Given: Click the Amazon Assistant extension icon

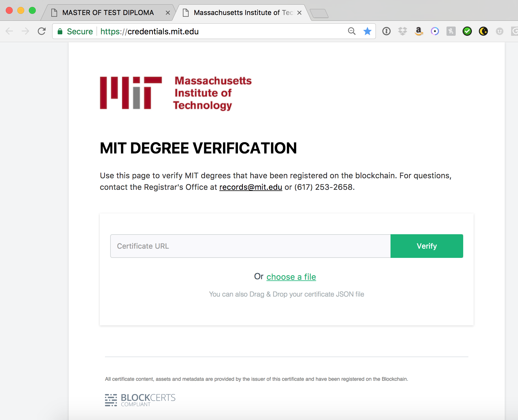Looking at the screenshot, I should (419, 31).
